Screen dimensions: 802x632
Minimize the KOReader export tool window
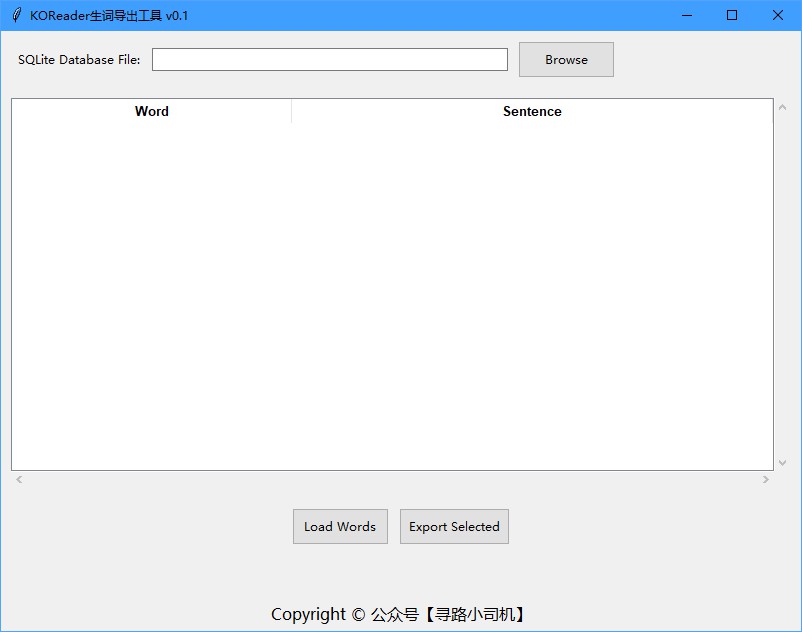click(687, 15)
